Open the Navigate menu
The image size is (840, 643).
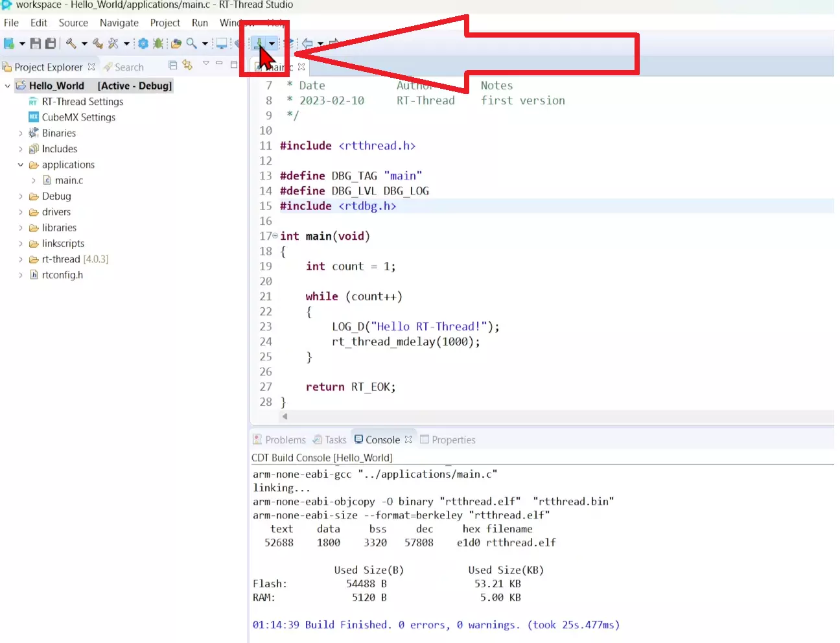pyautogui.click(x=119, y=23)
